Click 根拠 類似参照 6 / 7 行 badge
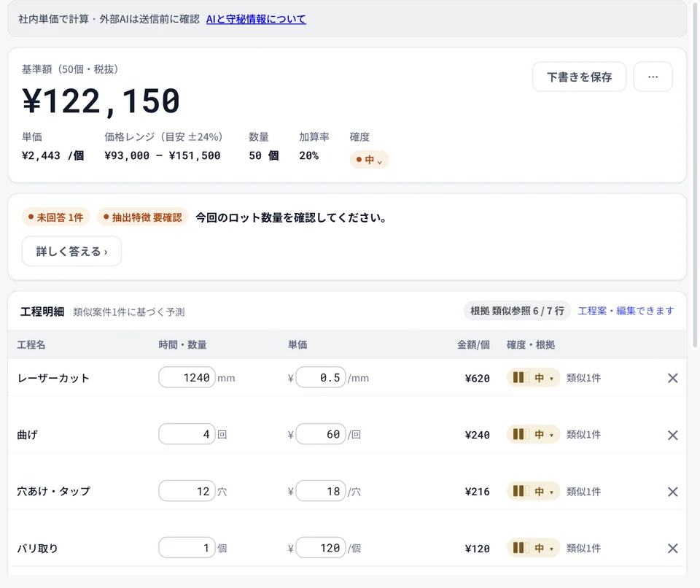 517,311
